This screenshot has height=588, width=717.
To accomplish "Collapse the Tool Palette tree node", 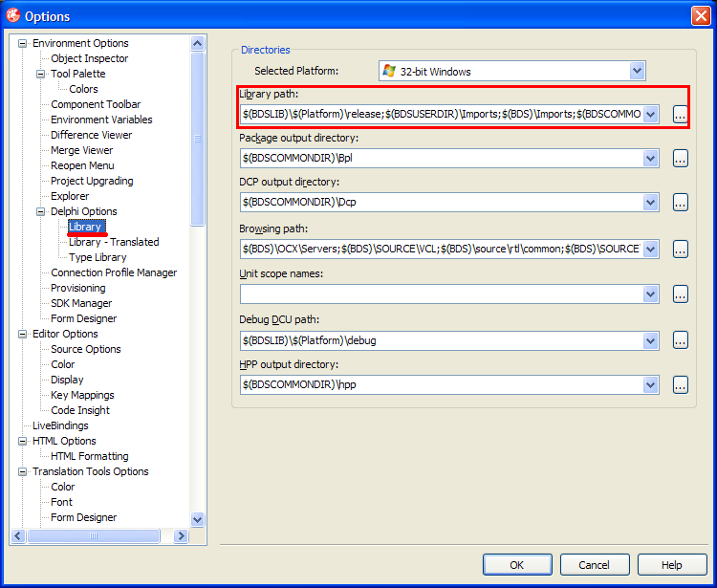I will pos(41,74).
